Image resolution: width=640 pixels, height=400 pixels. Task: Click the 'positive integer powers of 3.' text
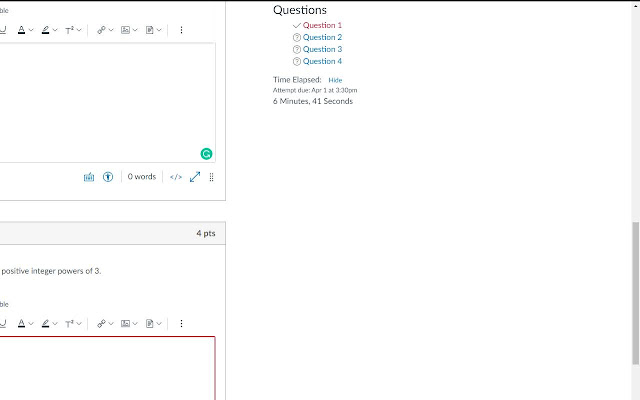click(51, 271)
